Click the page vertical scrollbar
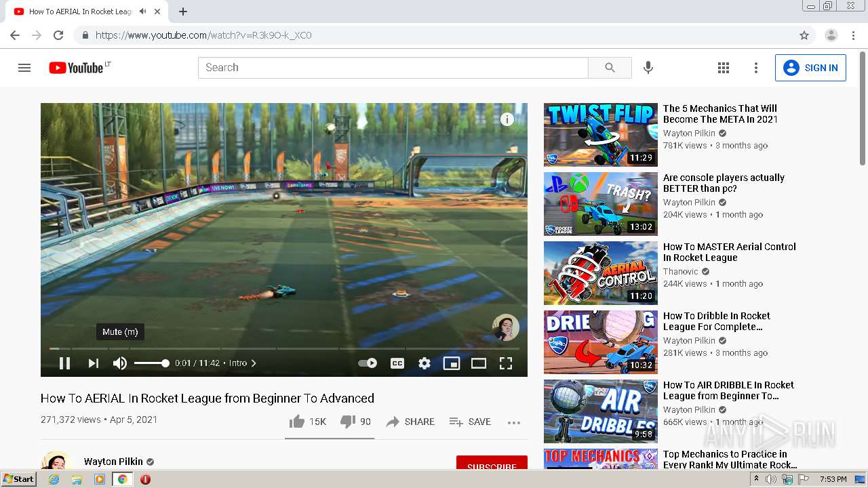Viewport: 868px width, 488px height. pos(863,108)
